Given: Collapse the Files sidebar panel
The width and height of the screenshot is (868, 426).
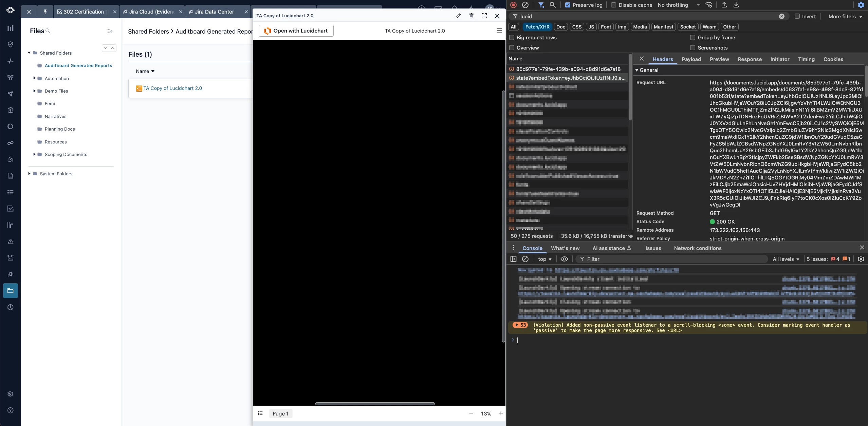Looking at the screenshot, I should pos(110,31).
